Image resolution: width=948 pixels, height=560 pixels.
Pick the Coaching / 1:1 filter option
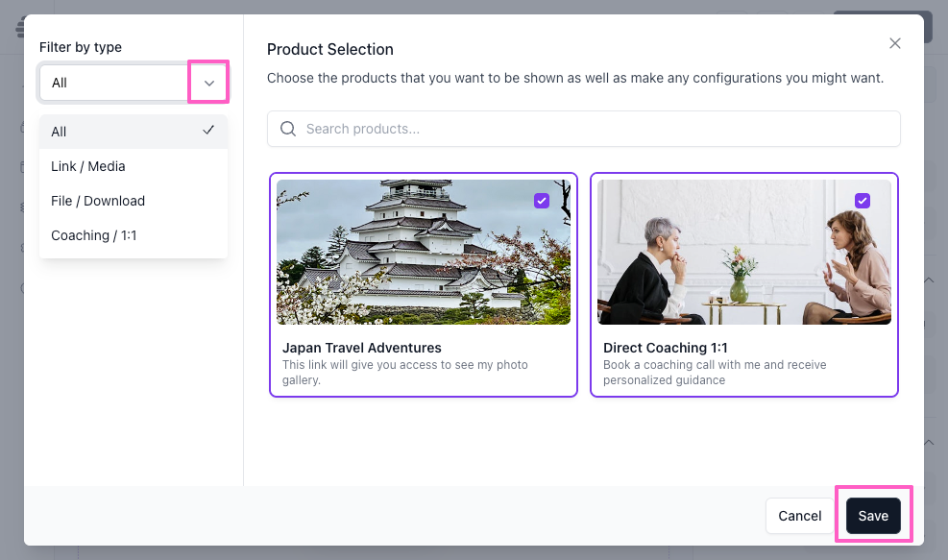click(94, 235)
